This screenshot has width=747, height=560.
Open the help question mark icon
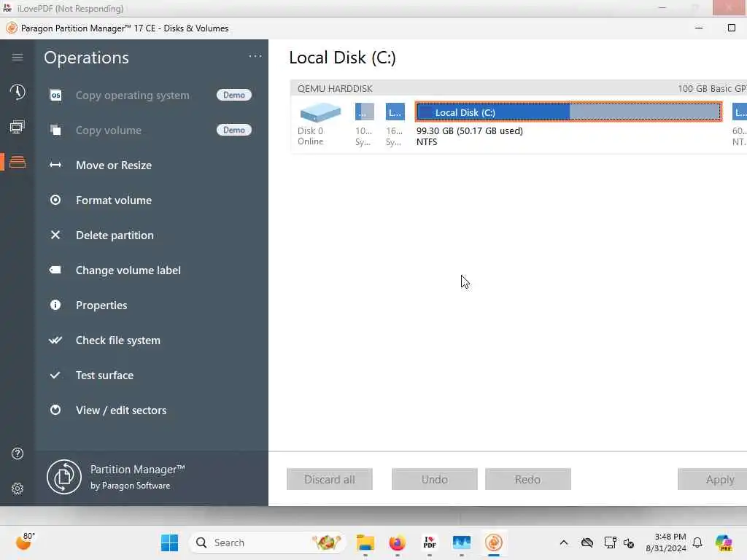point(18,454)
